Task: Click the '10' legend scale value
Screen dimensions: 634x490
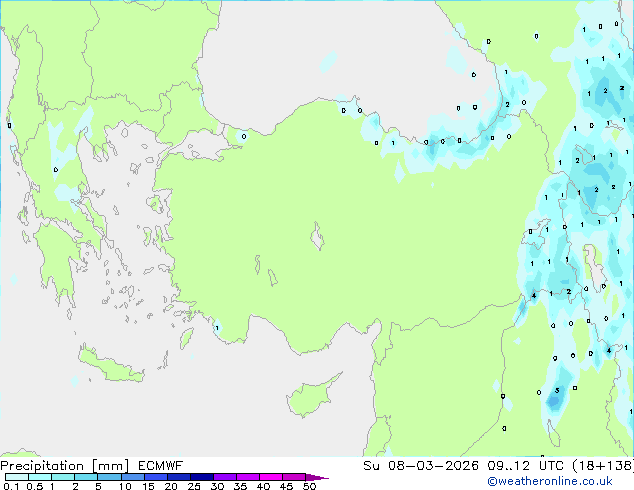Action: (x=125, y=486)
